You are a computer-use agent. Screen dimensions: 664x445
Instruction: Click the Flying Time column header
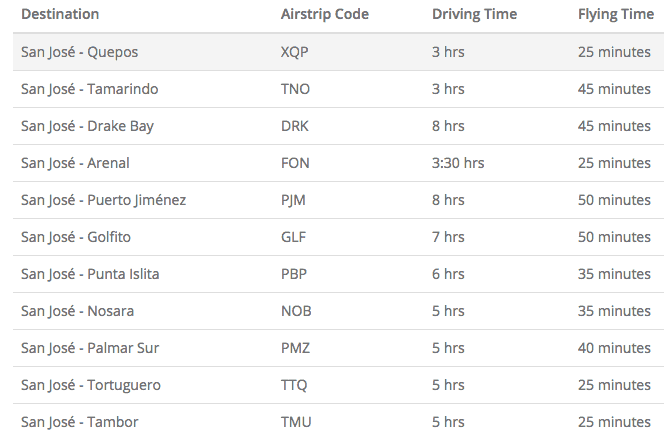(616, 14)
